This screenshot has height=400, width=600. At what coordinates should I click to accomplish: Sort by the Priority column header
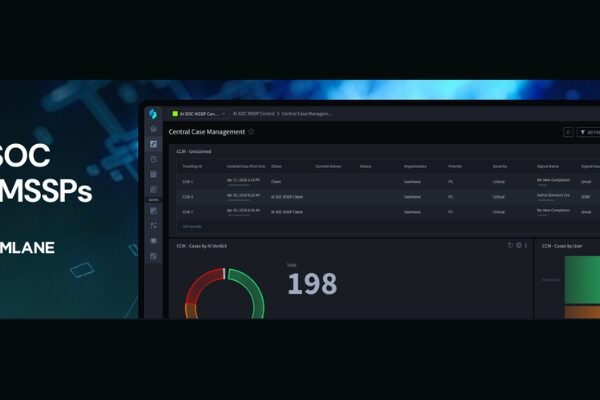[455, 166]
